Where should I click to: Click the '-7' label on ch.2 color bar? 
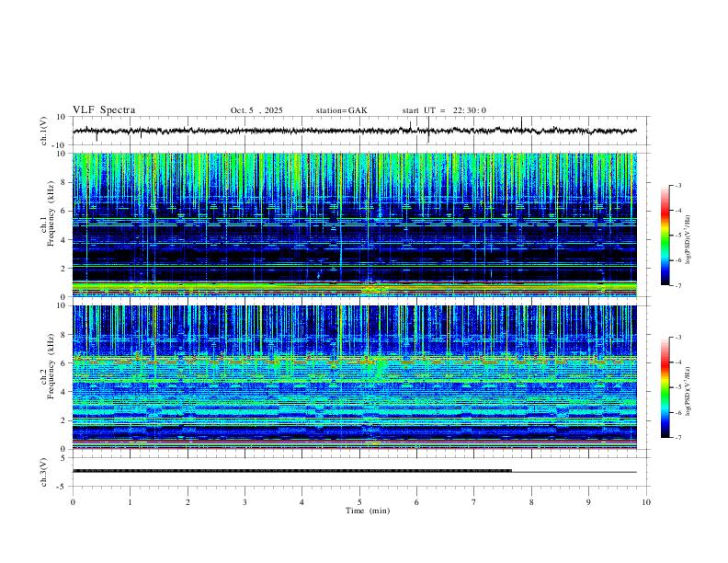[x=678, y=438]
